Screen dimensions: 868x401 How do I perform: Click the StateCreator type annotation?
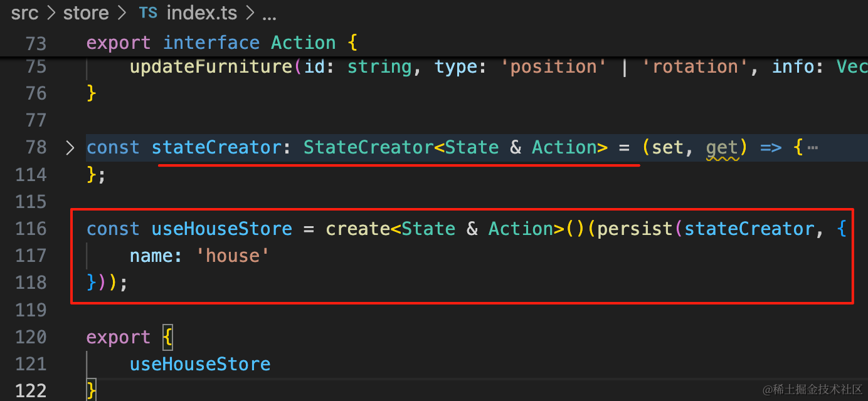pyautogui.click(x=369, y=147)
